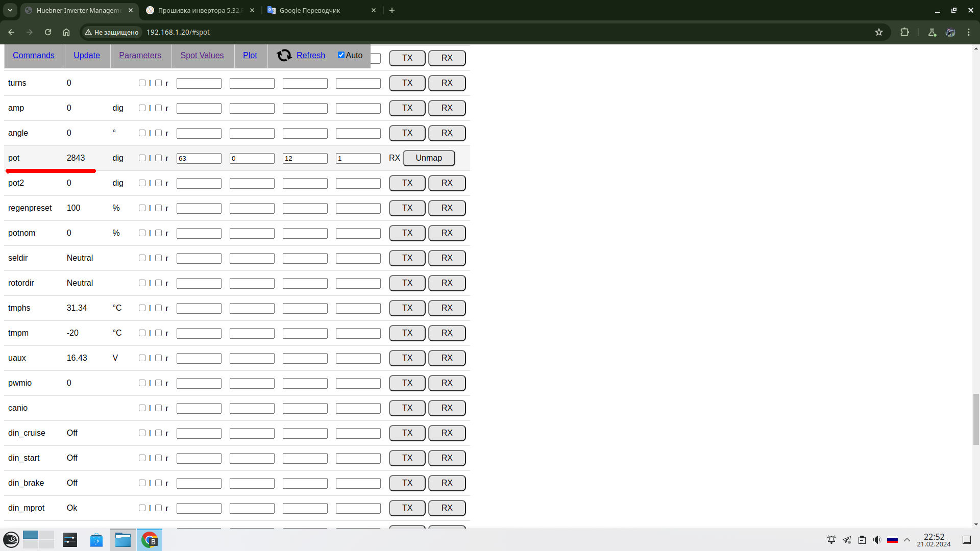This screenshot has height=551, width=980.
Task: Open the Plot tab
Action: coord(250,55)
